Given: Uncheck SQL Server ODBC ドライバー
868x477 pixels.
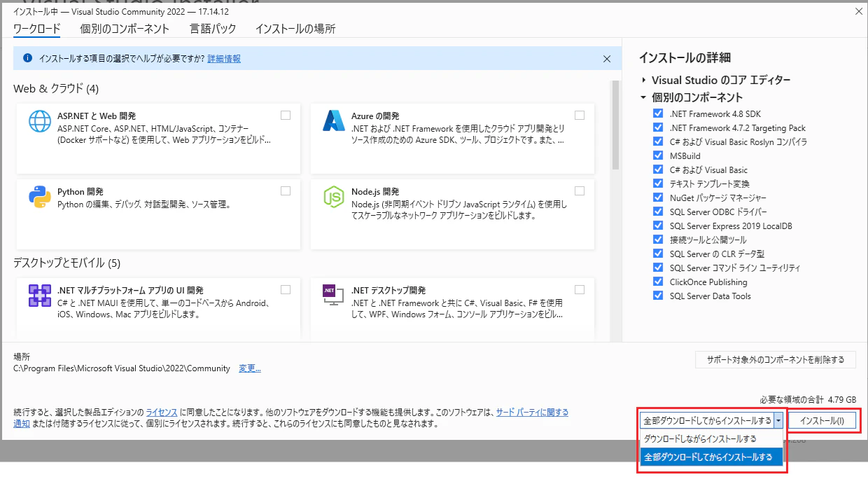Looking at the screenshot, I should pyautogui.click(x=657, y=212).
